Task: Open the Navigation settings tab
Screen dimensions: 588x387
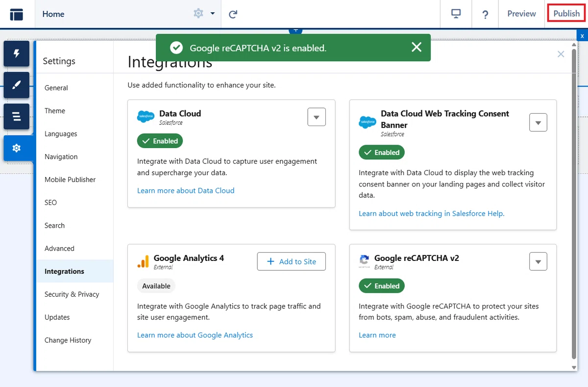Action: (74, 157)
